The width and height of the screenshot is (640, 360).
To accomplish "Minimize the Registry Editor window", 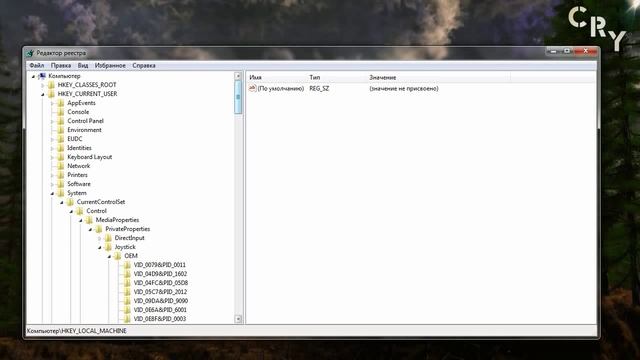I will coord(553,51).
